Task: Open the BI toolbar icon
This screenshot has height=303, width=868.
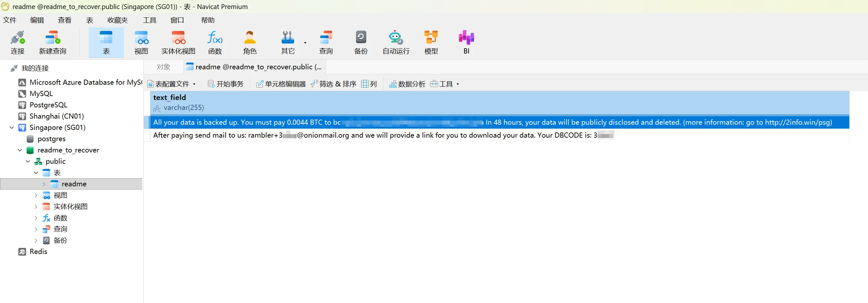Action: click(466, 43)
